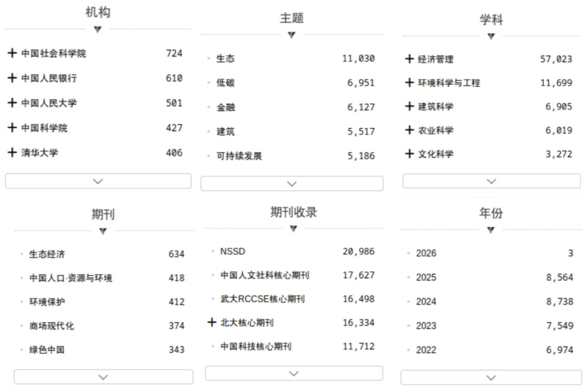Expand the plus icon beside 北大核心期刊

tap(212, 322)
